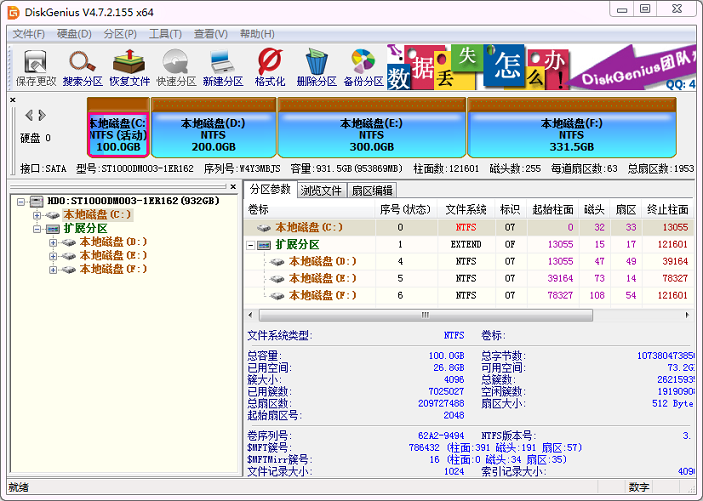Select the 新建分区 new partition icon

click(222, 67)
